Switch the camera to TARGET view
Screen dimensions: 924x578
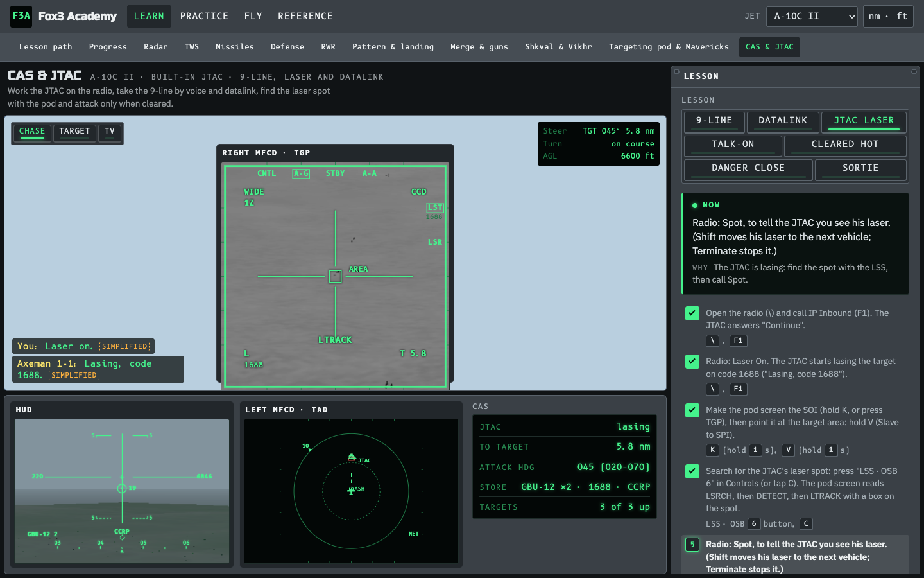(74, 132)
